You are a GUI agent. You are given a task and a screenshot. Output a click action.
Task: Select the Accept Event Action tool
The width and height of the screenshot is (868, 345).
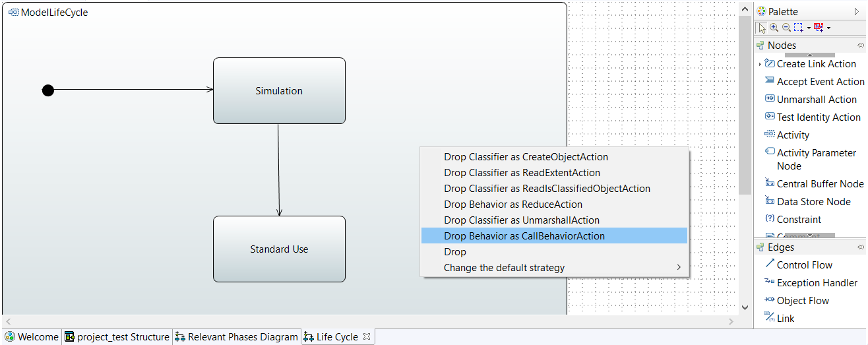[x=815, y=82]
